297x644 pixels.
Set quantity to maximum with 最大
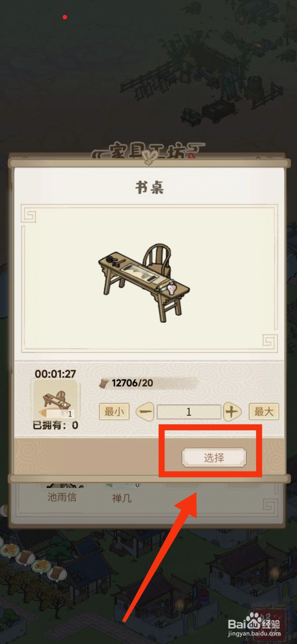click(x=264, y=412)
